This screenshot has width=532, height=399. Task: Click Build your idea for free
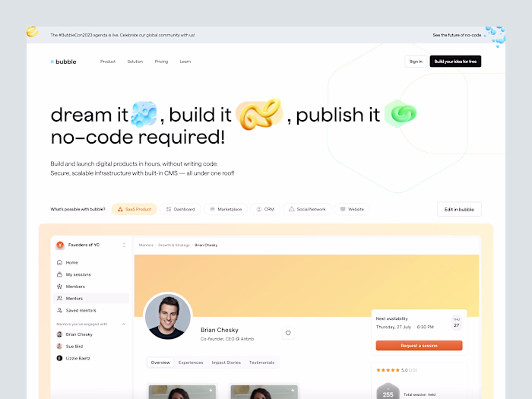click(x=455, y=62)
